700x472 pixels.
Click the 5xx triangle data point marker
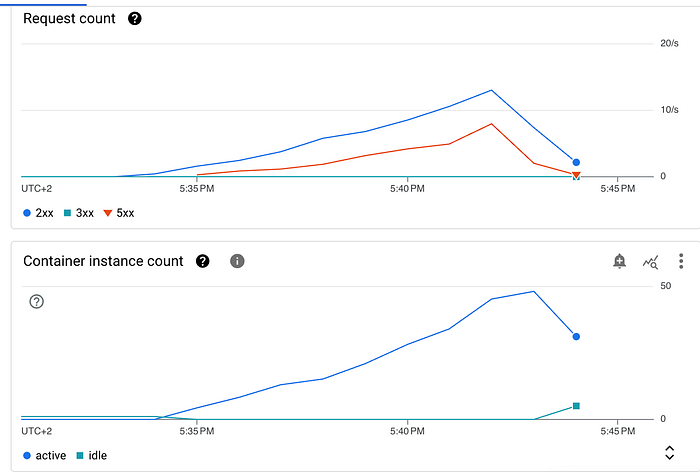[x=576, y=175]
